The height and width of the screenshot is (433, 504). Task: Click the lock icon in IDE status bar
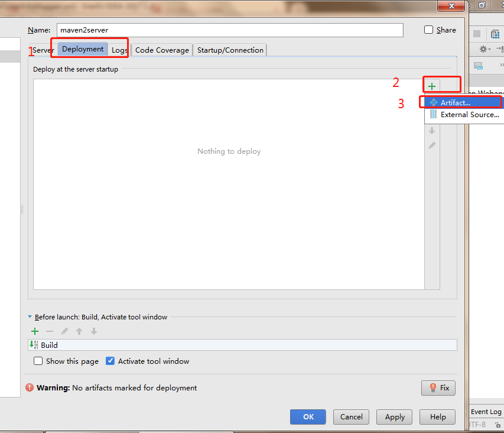pyautogui.click(x=498, y=425)
